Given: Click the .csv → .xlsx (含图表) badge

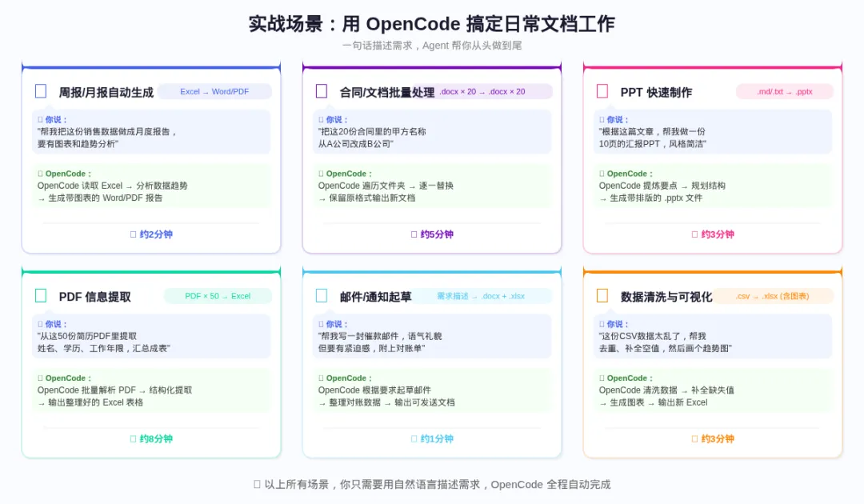Looking at the screenshot, I should coord(773,296).
